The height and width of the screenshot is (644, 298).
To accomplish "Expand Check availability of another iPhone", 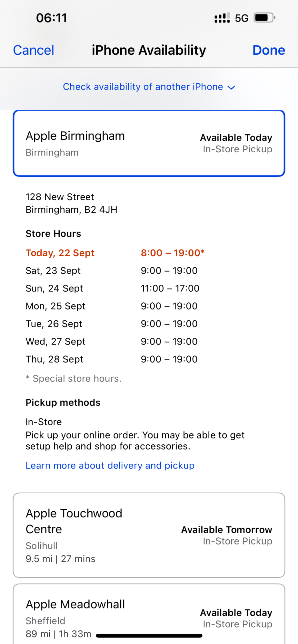I will coord(143,87).
